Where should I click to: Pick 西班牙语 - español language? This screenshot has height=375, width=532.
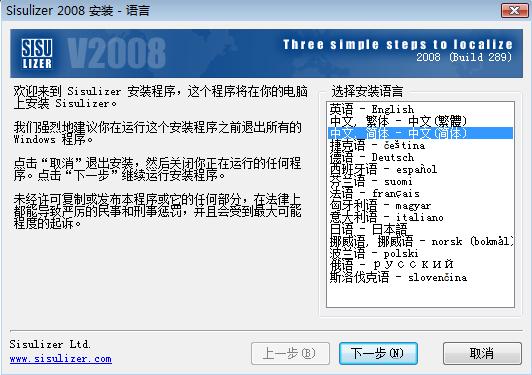click(420, 169)
